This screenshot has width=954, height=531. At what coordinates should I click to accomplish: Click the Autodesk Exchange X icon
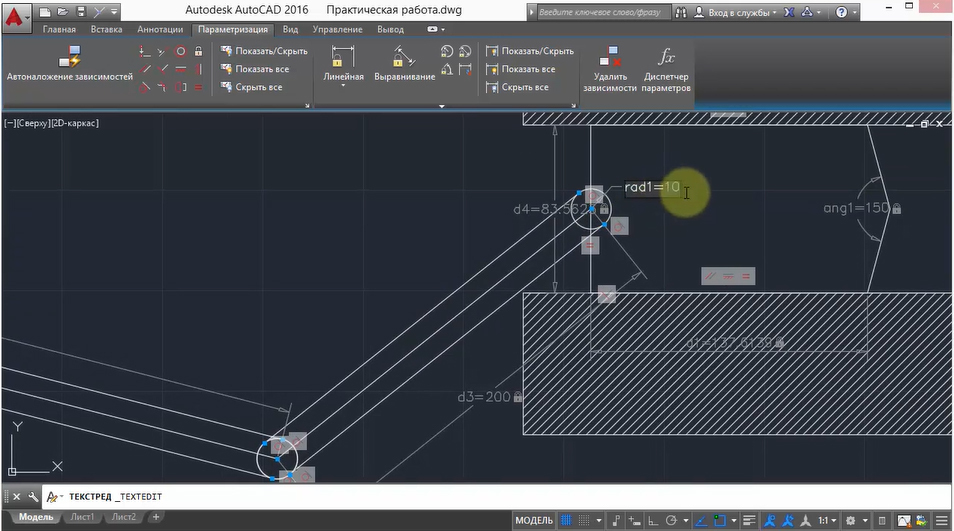tap(789, 12)
